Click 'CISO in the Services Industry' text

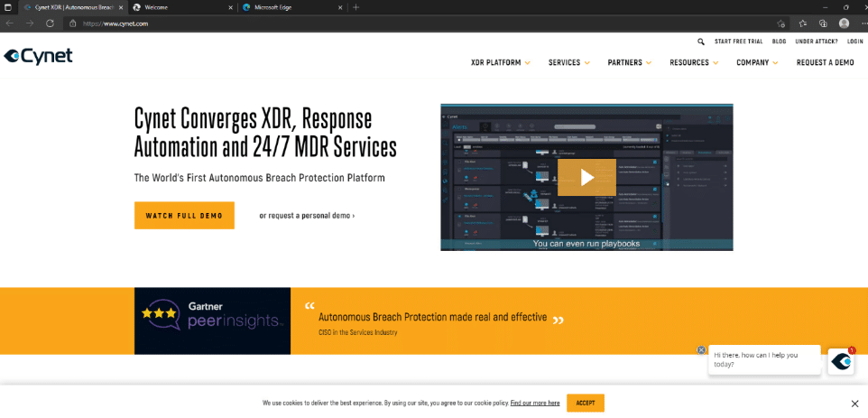point(357,333)
